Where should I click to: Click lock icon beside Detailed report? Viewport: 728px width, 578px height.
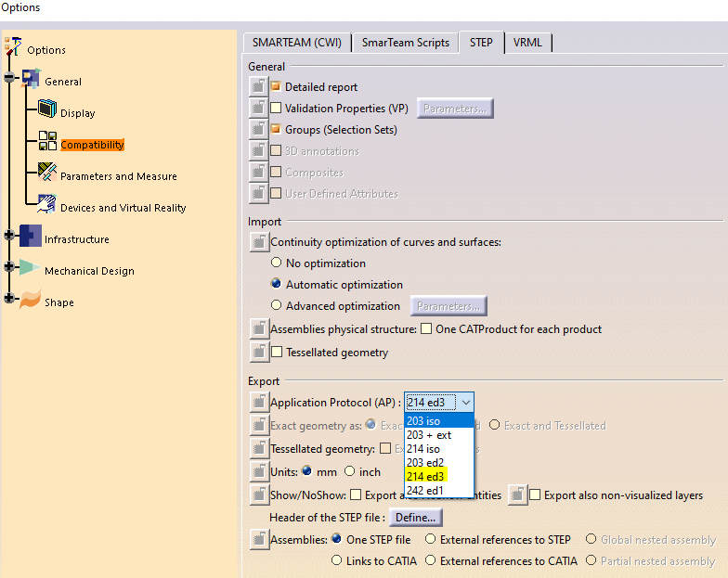[x=258, y=86]
